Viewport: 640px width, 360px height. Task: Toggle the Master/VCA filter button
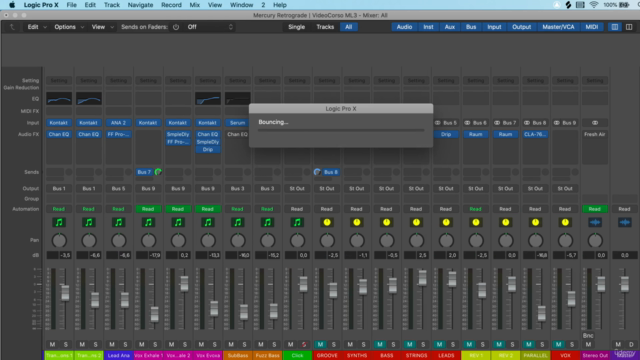tap(558, 27)
